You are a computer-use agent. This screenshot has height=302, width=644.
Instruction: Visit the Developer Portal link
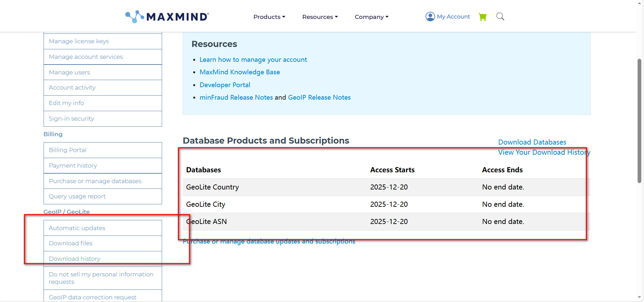tap(225, 85)
